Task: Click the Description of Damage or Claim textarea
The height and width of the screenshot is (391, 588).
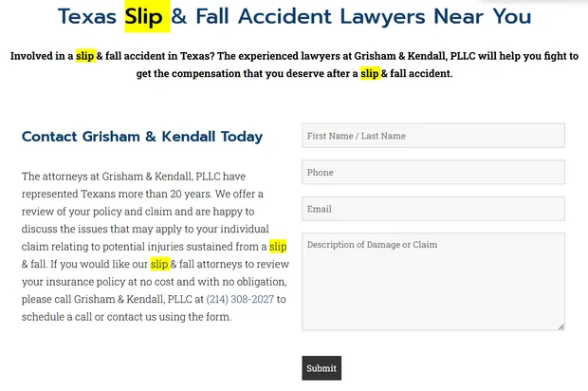Action: (432, 282)
